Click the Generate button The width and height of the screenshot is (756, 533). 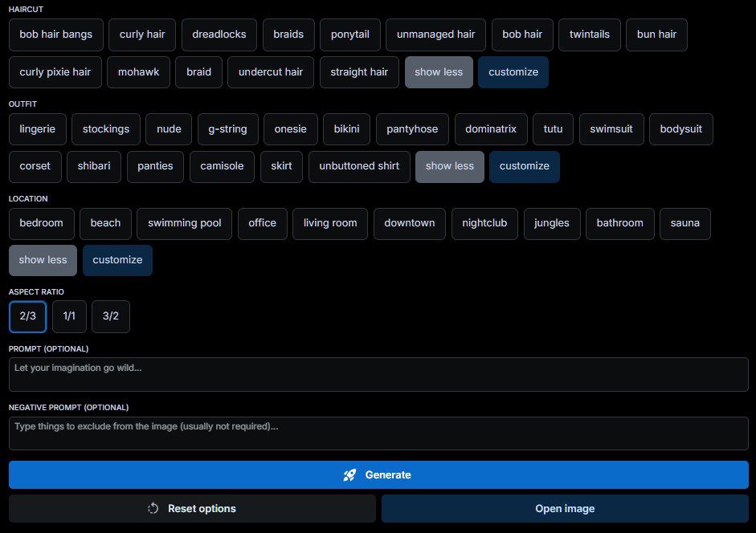(x=378, y=474)
